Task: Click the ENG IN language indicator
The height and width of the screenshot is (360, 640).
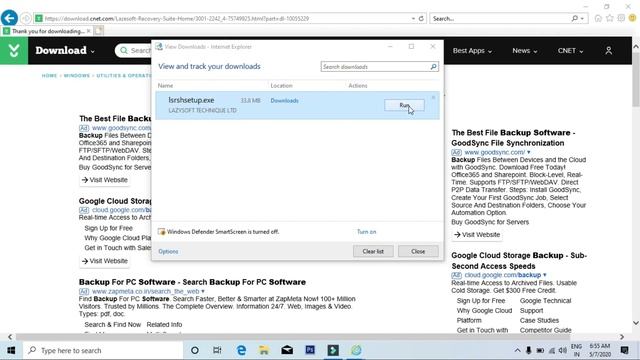Action: [576, 350]
